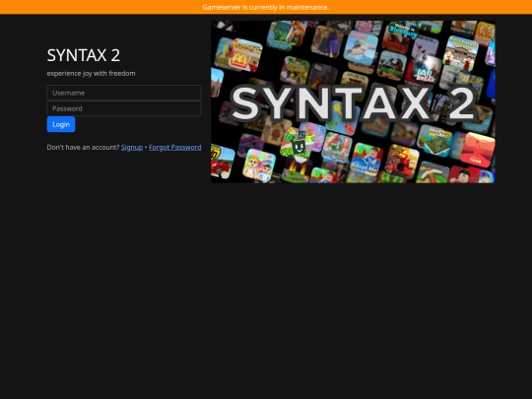Click the Username input field
Viewport: 532px width, 399px height.
click(x=124, y=93)
